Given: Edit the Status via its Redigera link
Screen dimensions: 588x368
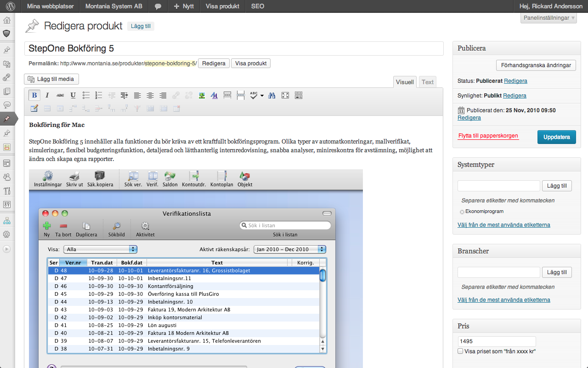Looking at the screenshot, I should 515,81.
